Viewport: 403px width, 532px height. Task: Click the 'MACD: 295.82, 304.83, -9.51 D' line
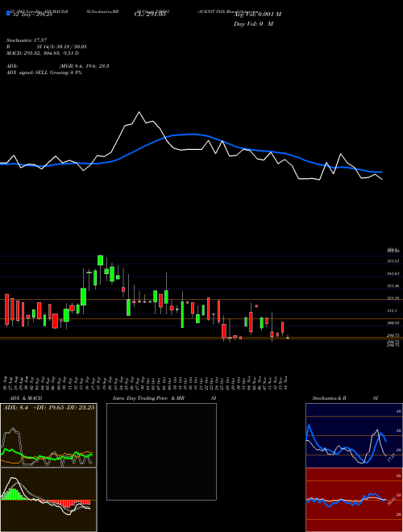[43, 53]
